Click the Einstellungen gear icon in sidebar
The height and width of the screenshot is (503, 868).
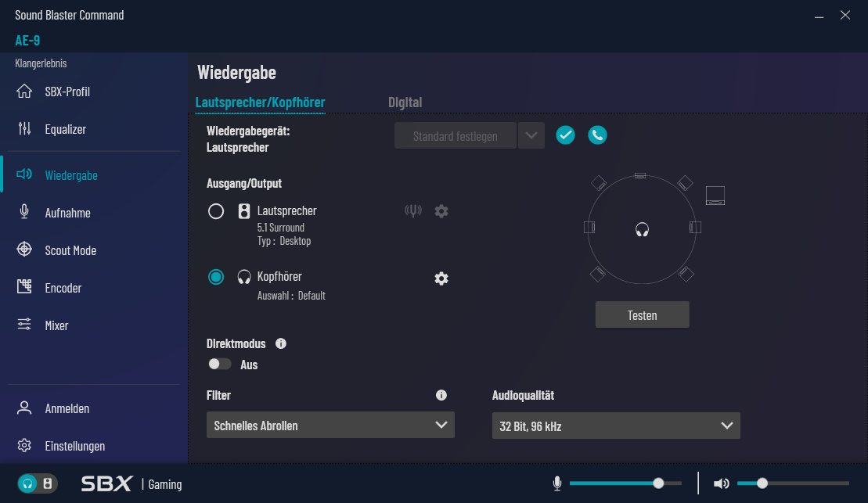click(x=24, y=445)
